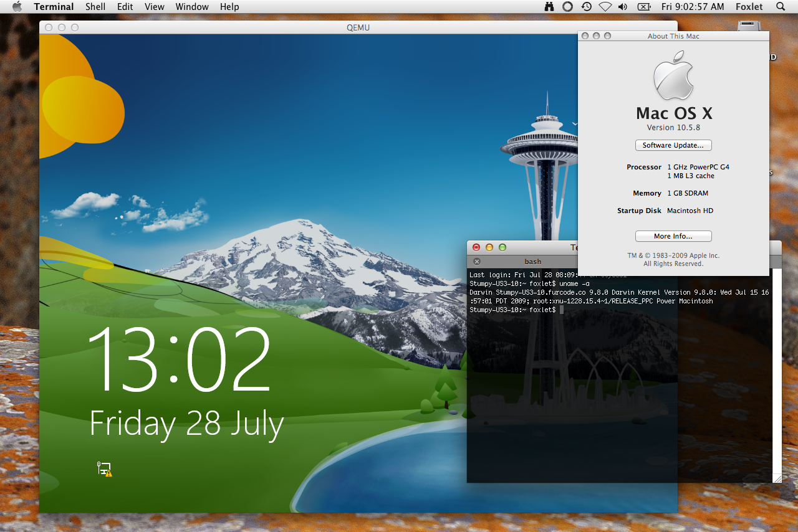Open the Shell menu
This screenshot has width=798, height=532.
95,7
